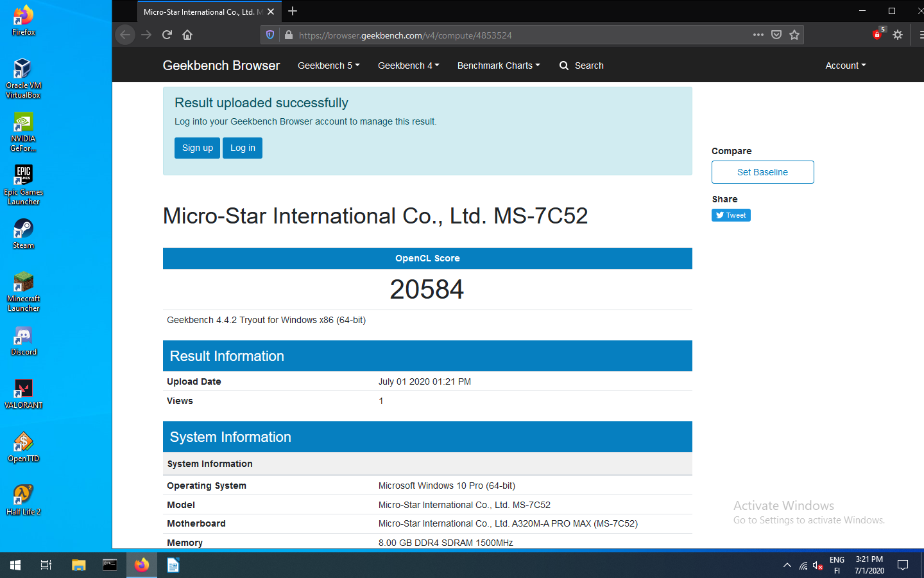Open the red extension icon with badge 5
Viewport: 924px width, 578px height.
(x=877, y=35)
